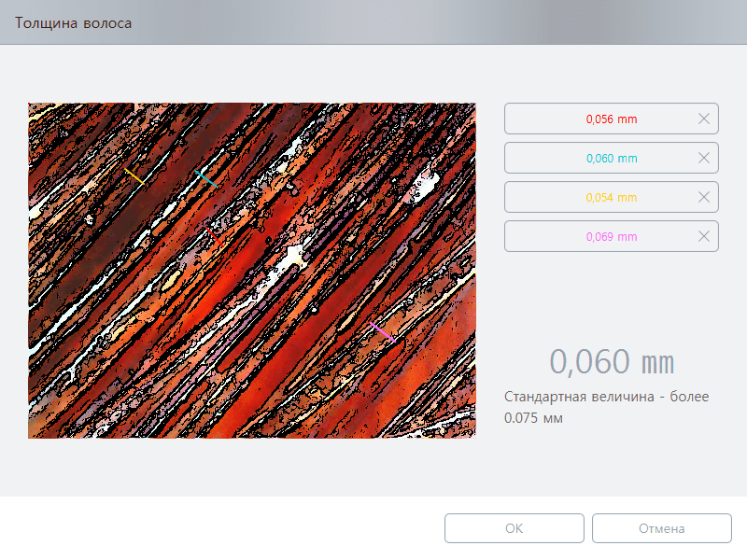Click the magenta measurement line on image

383,332
